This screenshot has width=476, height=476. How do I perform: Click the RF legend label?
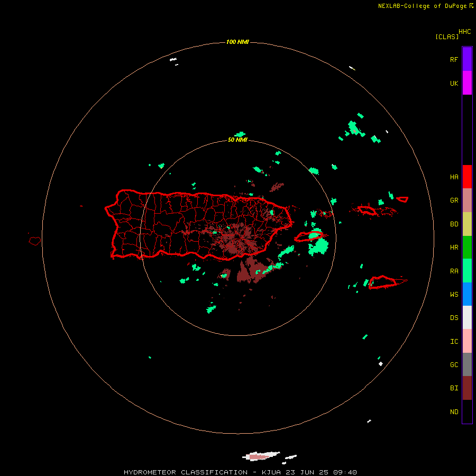pos(454,59)
